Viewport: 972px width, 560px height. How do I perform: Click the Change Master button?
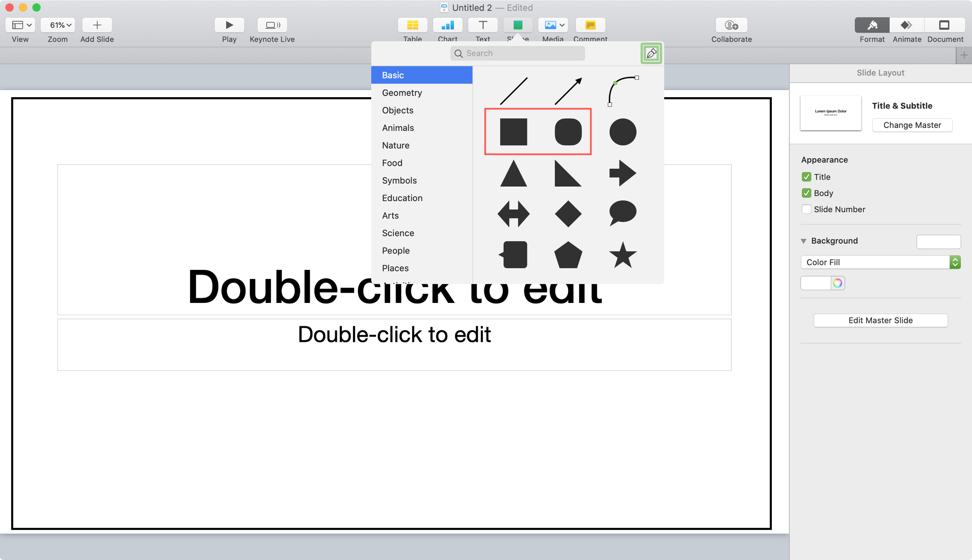[x=913, y=125]
